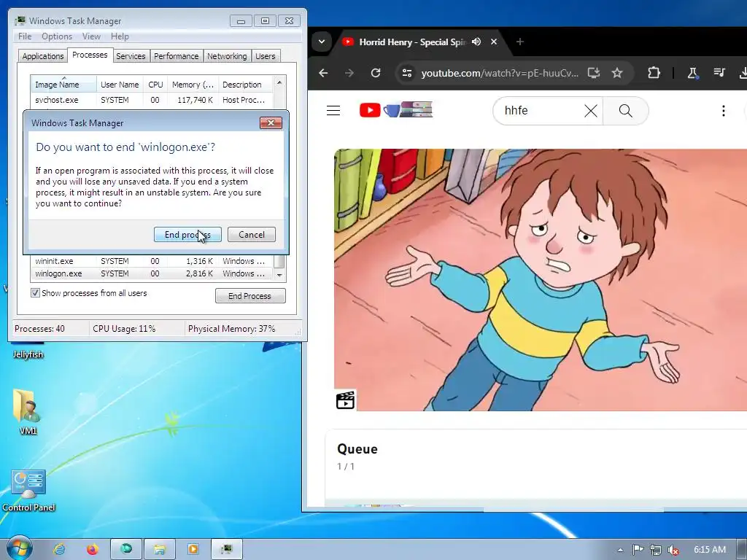This screenshot has height=560, width=747.
Task: Click network tray icon
Action: 656,550
